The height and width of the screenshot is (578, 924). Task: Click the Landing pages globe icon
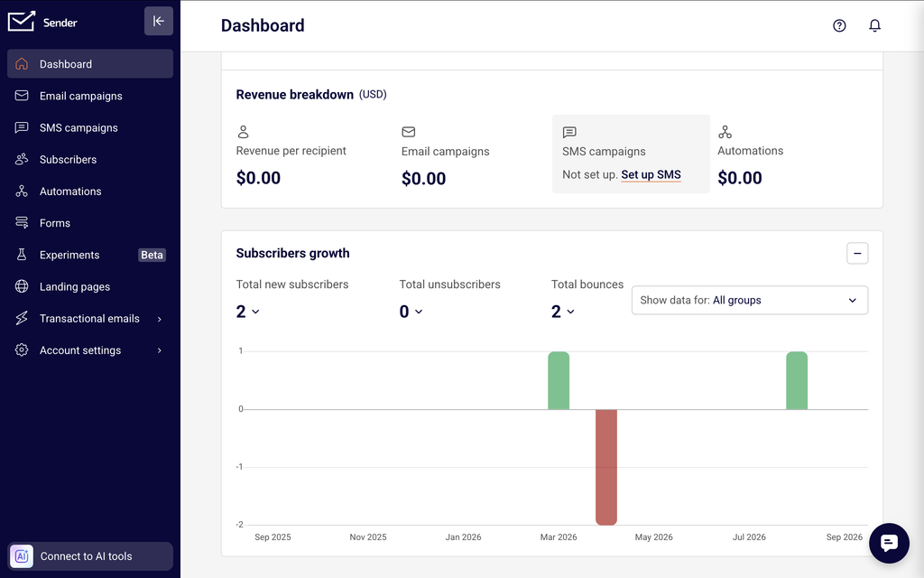[x=22, y=286]
